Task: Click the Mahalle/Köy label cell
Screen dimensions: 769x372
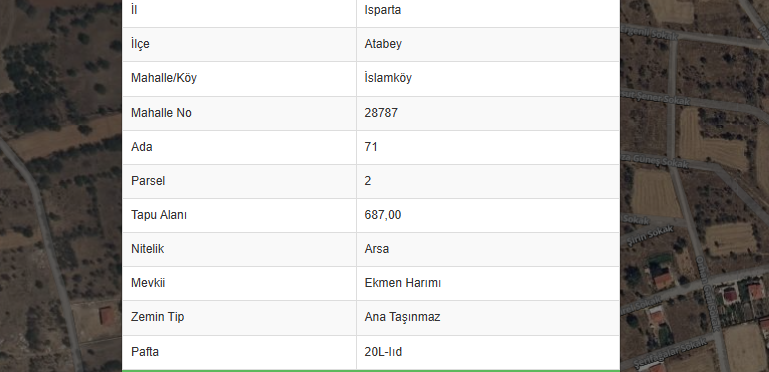Action: click(239, 78)
